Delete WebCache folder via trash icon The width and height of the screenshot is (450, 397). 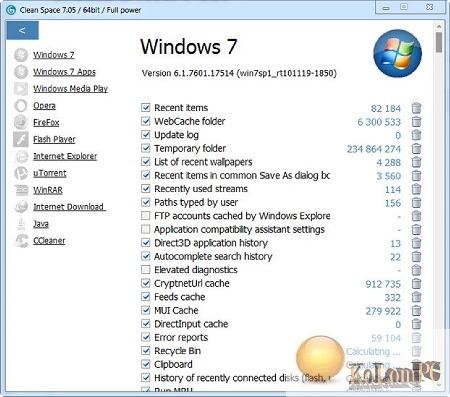[x=416, y=122]
